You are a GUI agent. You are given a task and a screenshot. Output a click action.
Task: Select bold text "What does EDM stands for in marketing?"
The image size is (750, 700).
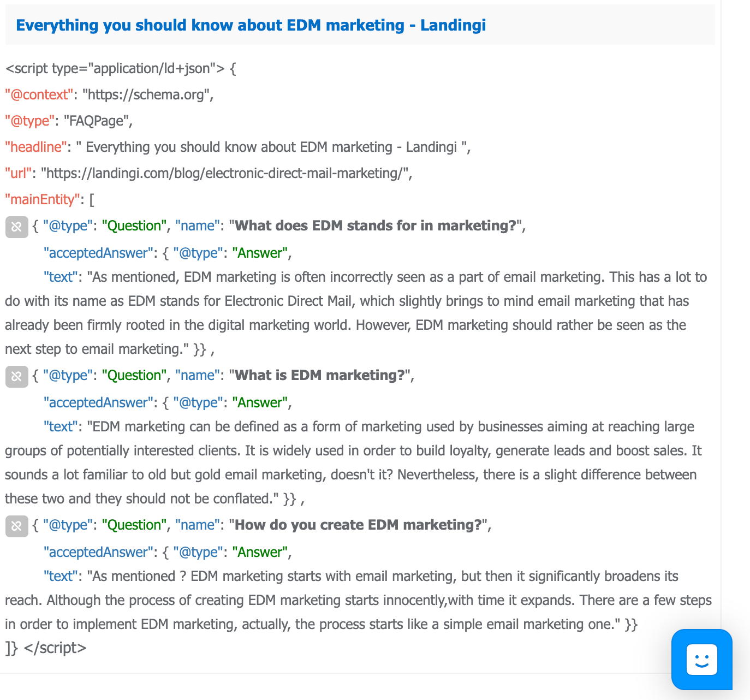376,226
